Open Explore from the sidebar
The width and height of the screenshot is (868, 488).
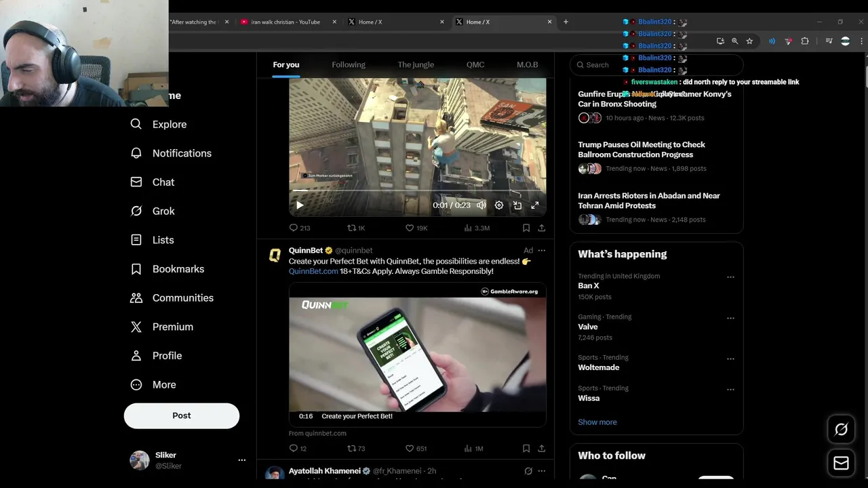pos(159,124)
